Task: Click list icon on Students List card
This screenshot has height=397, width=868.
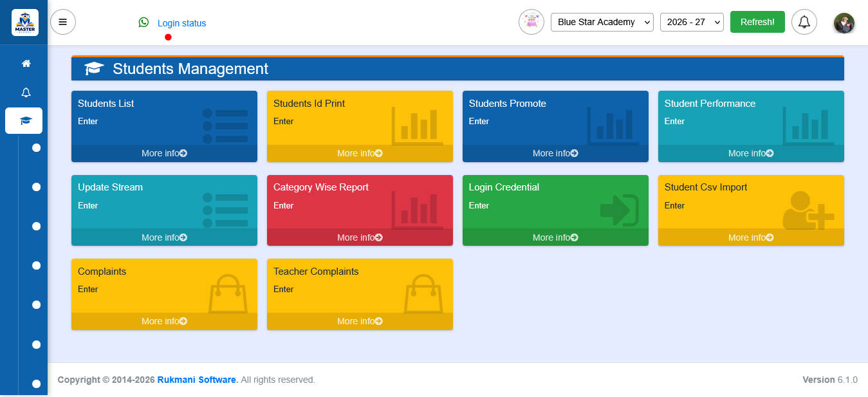Action: point(225,126)
